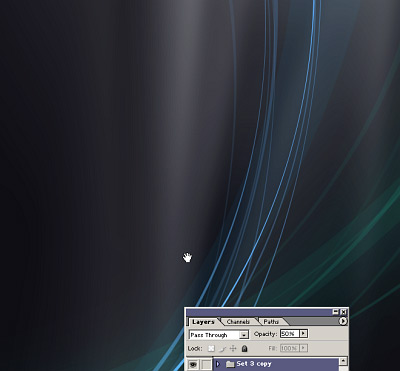The width and height of the screenshot is (400, 371).
Task: Open the Opacity slider arrow
Action: click(x=303, y=333)
